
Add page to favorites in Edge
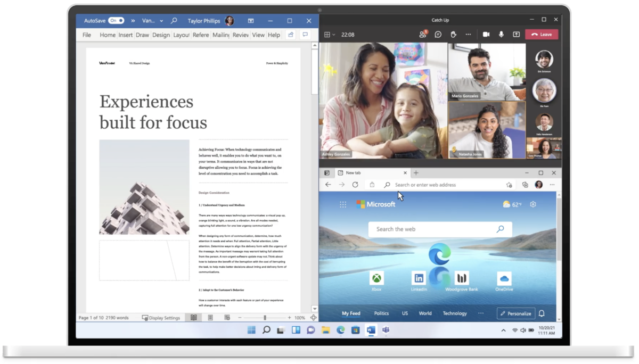click(x=509, y=185)
